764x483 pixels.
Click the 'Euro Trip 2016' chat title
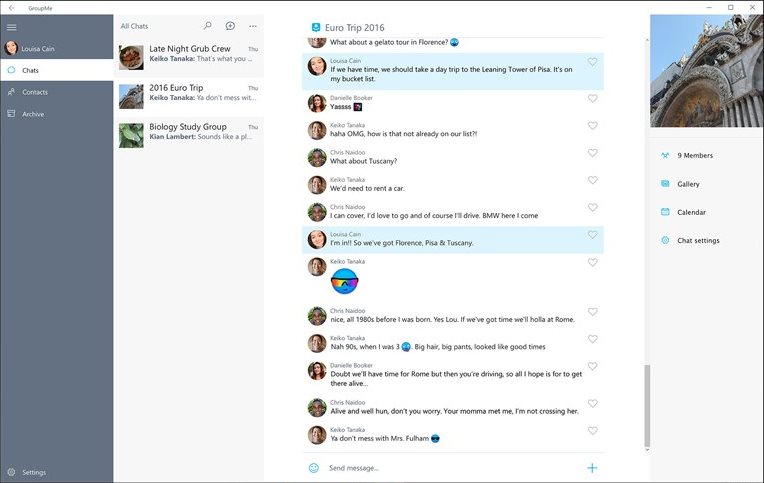[355, 28]
